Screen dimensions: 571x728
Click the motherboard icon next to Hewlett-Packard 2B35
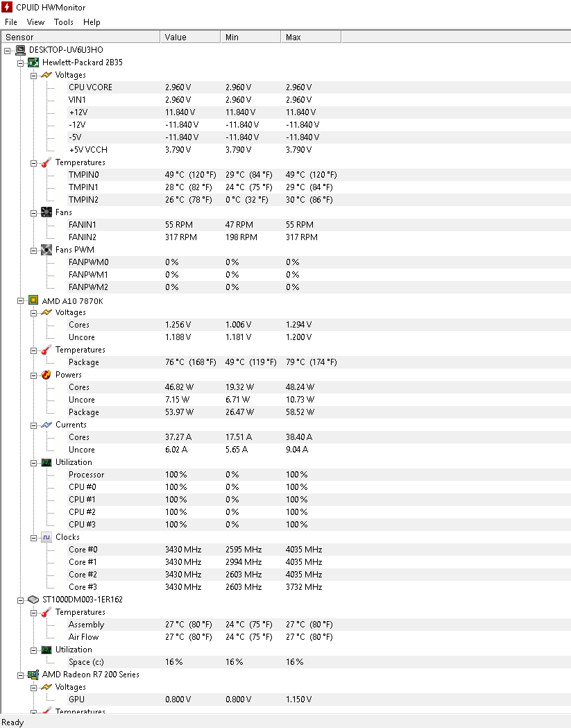click(x=33, y=62)
